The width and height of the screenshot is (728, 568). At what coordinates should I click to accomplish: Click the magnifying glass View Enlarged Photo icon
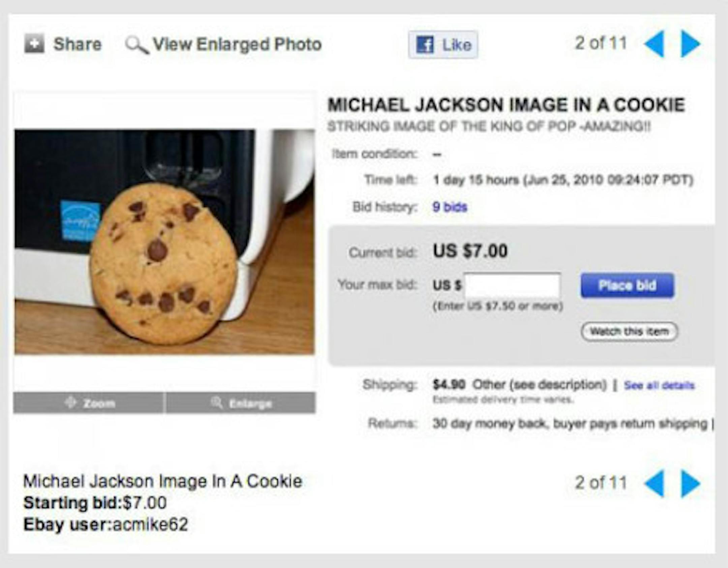pos(137,45)
